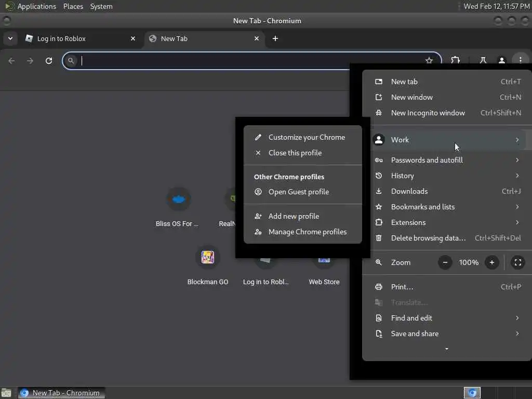Click the Zoom magnifier icon in menu

tap(379, 262)
